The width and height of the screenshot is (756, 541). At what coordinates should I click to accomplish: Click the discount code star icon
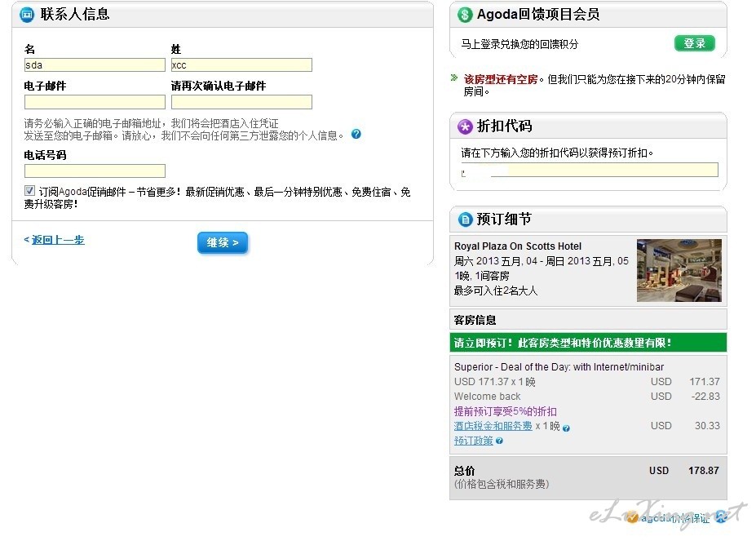pyautogui.click(x=465, y=126)
